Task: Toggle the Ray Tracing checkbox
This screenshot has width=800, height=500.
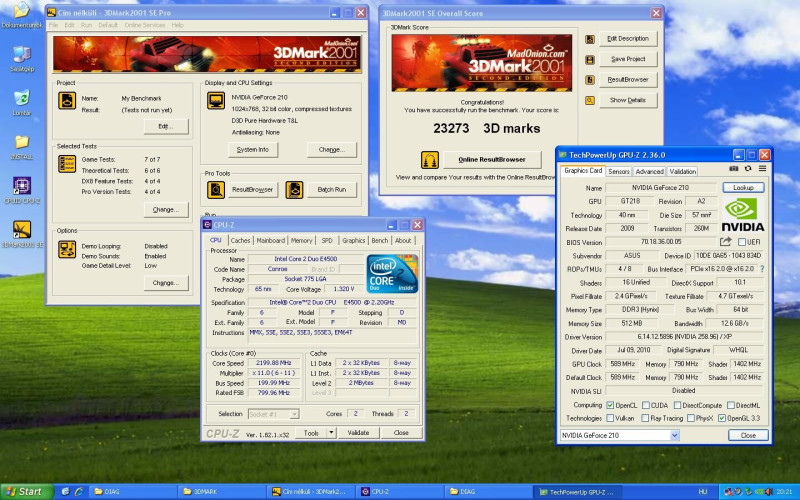Action: click(x=645, y=418)
